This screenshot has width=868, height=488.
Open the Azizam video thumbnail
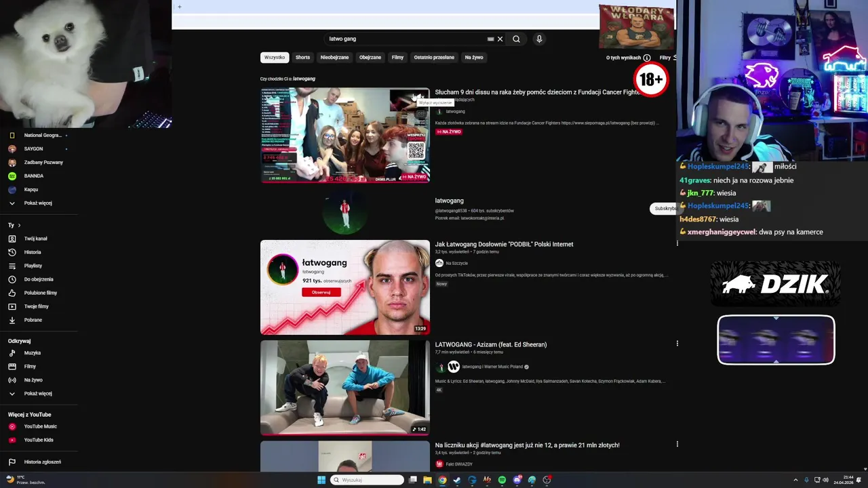click(344, 388)
